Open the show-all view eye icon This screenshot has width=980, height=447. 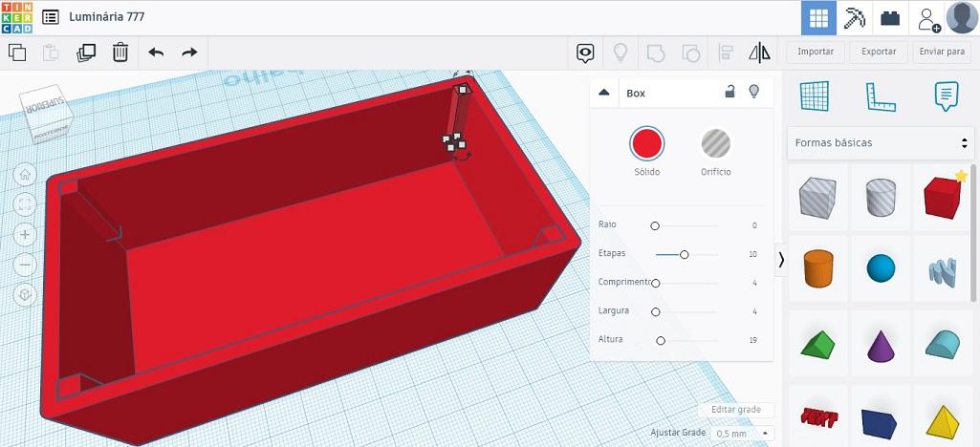pyautogui.click(x=585, y=53)
